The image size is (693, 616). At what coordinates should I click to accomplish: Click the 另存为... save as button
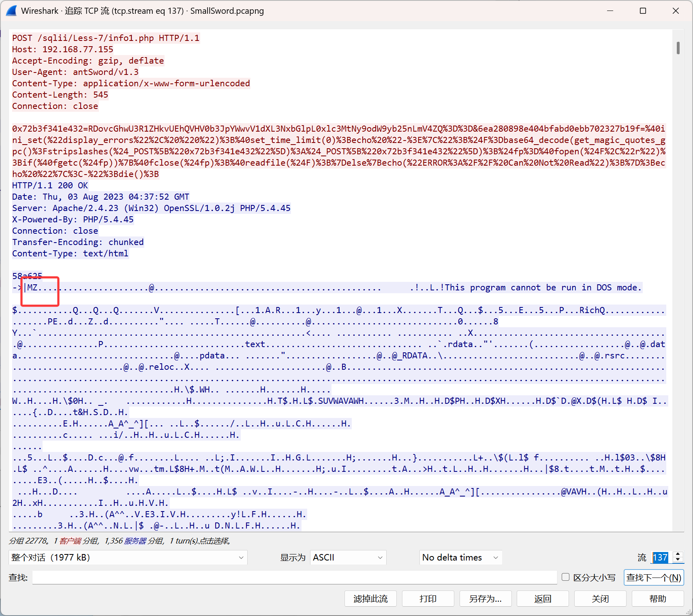click(x=486, y=599)
